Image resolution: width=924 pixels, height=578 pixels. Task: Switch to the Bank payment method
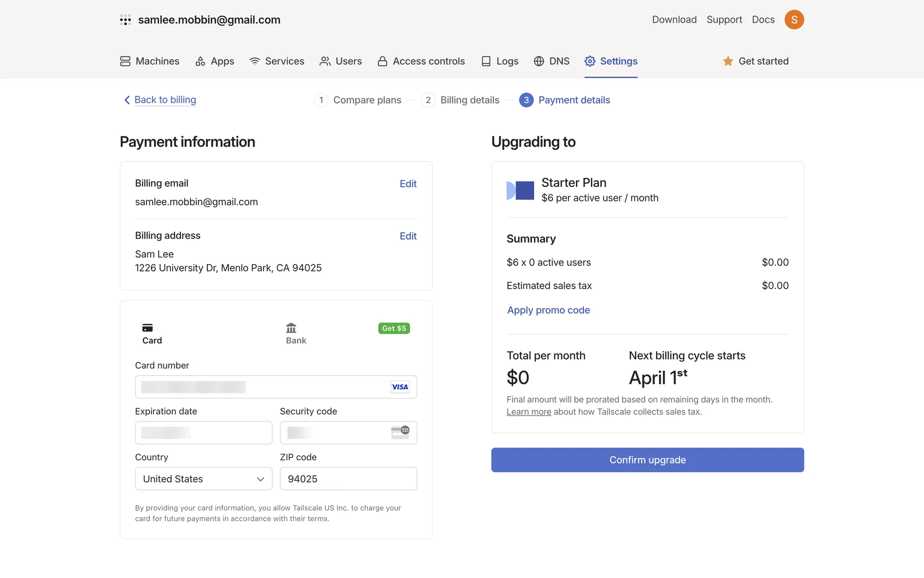pyautogui.click(x=295, y=334)
